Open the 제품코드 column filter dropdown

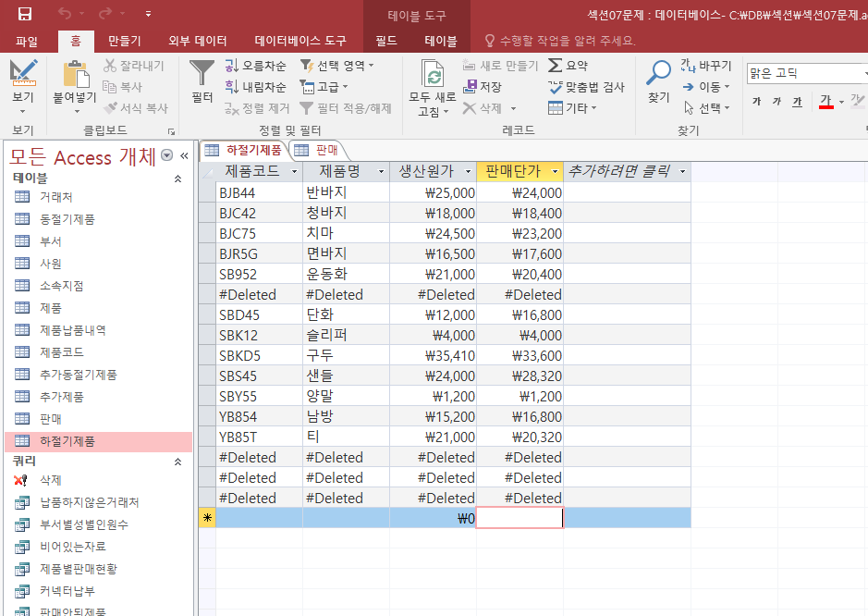(x=295, y=172)
